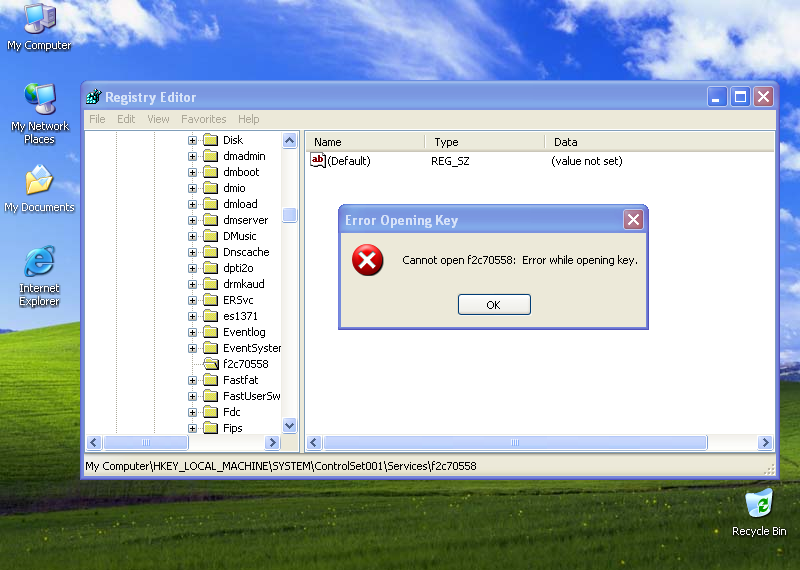Sort values by Type column header
The height and width of the screenshot is (570, 800).
point(485,142)
